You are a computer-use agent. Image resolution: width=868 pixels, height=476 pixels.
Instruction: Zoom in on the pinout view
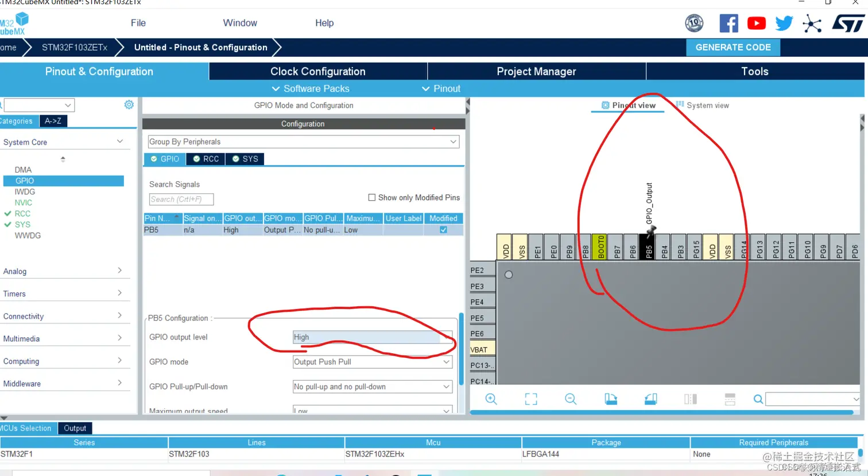pos(491,399)
